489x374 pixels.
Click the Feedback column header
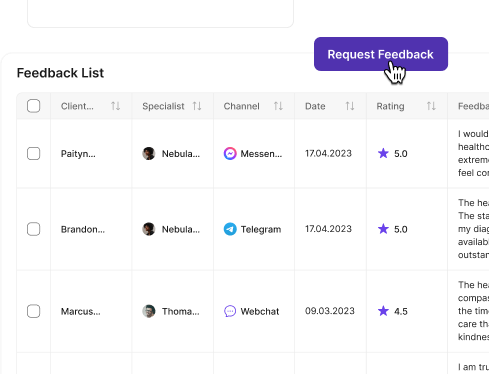(473, 106)
